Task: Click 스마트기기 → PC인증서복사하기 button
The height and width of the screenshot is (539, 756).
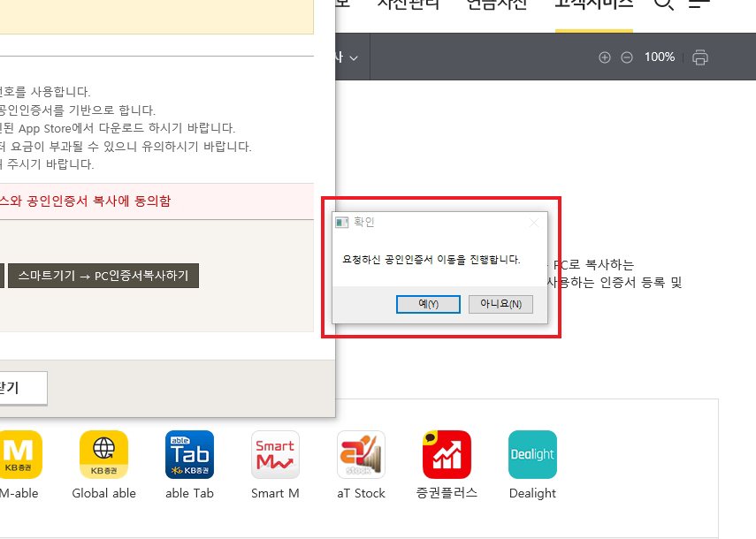Action: [x=103, y=276]
